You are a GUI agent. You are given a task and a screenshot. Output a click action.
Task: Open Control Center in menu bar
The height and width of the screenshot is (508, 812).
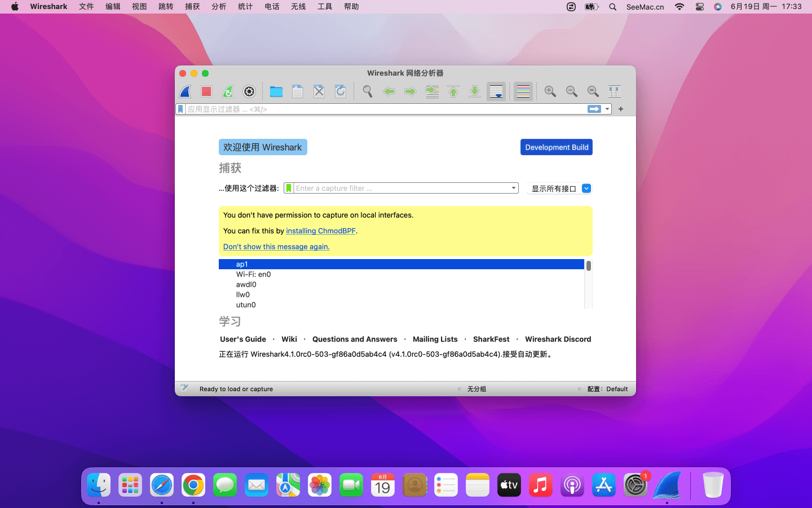700,7
